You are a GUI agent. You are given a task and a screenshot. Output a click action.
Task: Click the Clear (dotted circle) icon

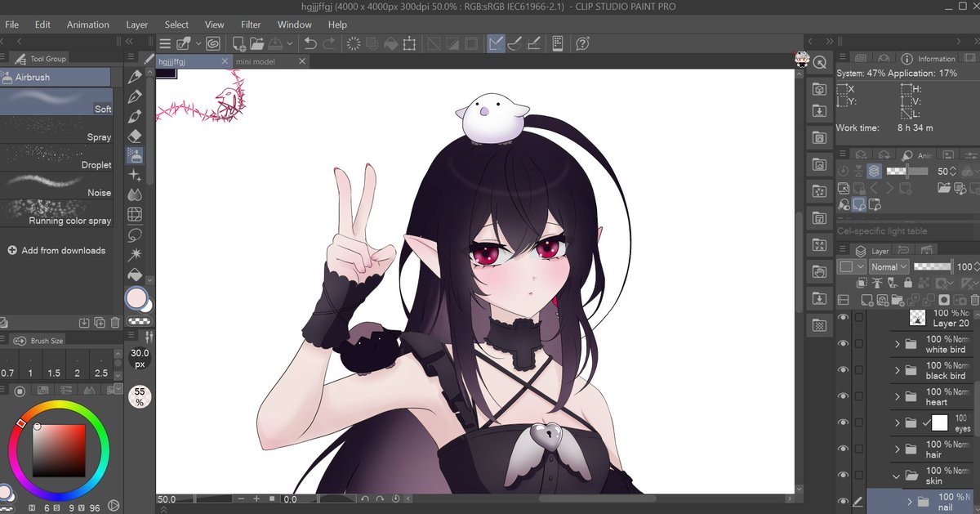click(x=354, y=43)
